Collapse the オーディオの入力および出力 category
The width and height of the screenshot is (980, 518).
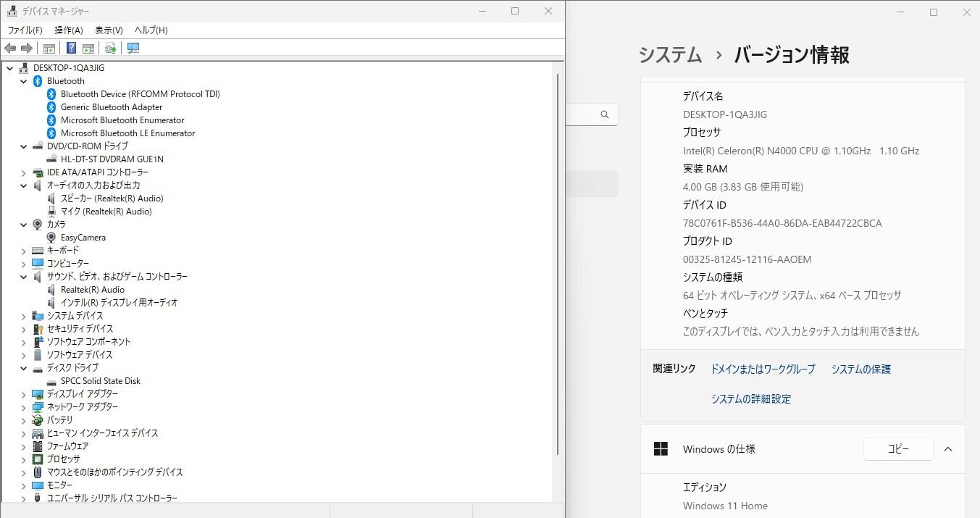pyautogui.click(x=23, y=185)
